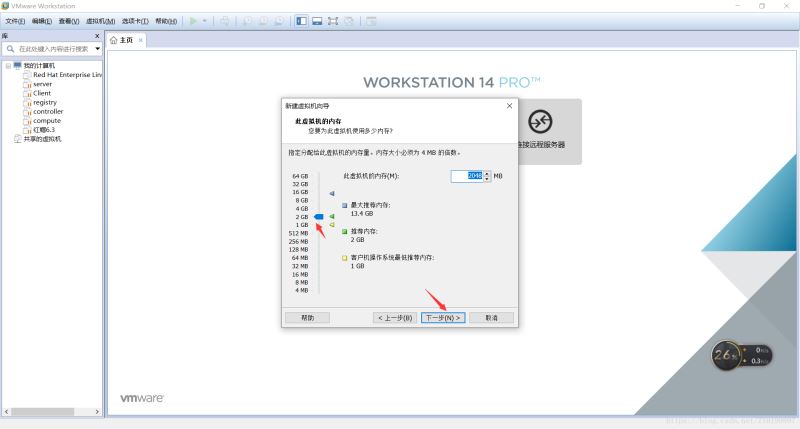Click library horizontal scrollbar right arrow
The image size is (800, 429).
coord(97,412)
